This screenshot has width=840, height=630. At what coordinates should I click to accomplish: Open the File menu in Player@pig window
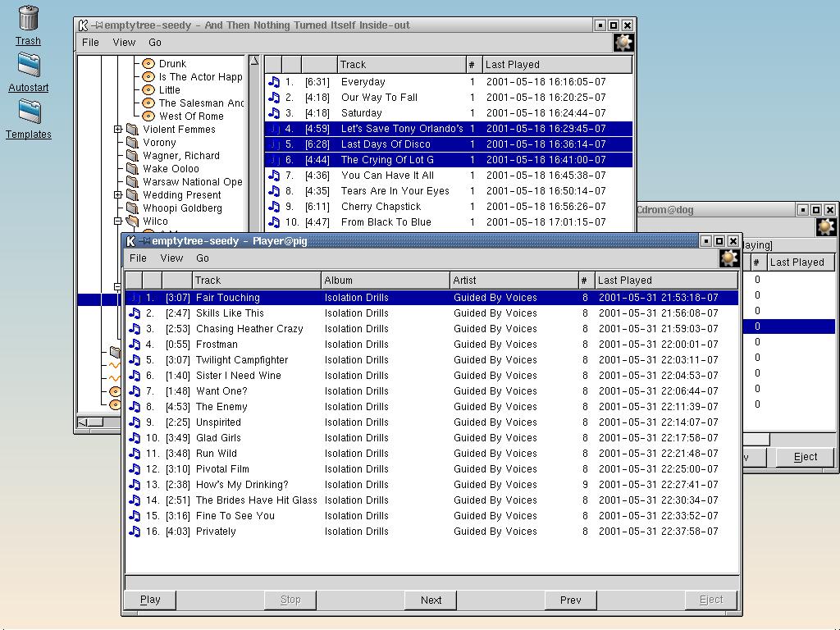tap(138, 258)
